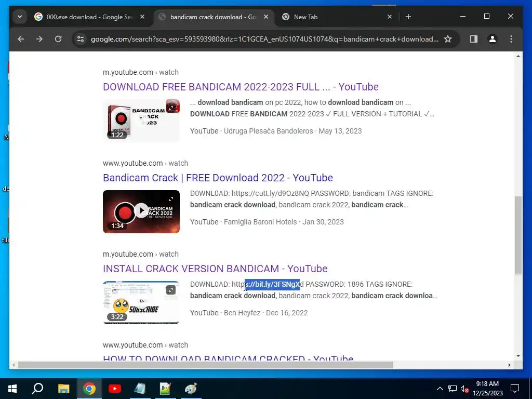Expand the 3:22 video preview icon
Image resolution: width=532 pixels, height=399 pixels.
(170, 290)
